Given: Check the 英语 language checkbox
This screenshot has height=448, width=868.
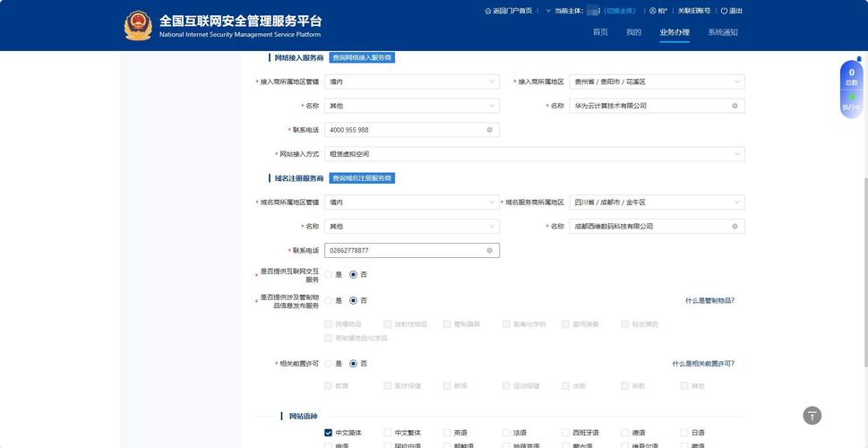Looking at the screenshot, I should 447,433.
